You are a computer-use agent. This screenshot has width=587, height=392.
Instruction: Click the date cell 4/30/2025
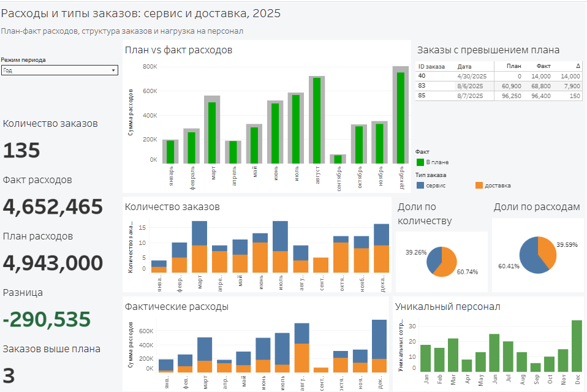[x=472, y=76]
